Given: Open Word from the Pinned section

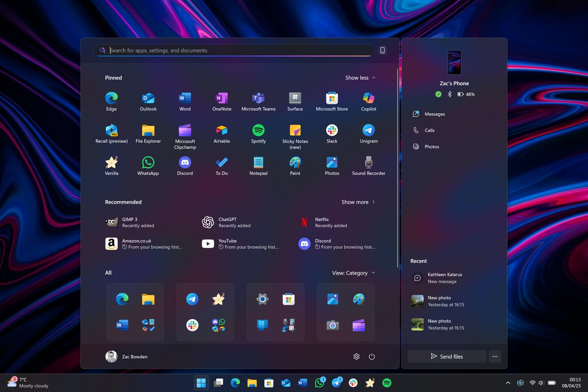Looking at the screenshot, I should [x=185, y=101].
